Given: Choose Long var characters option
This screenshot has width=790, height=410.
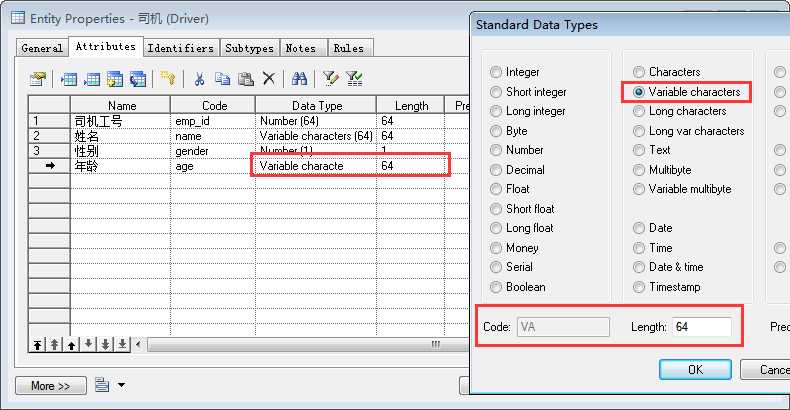Looking at the screenshot, I should pos(639,131).
